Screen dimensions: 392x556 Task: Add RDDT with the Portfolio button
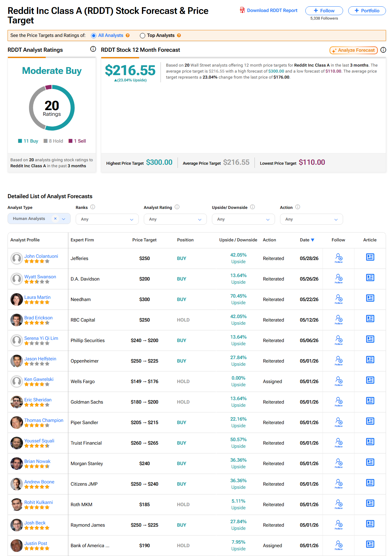(367, 11)
